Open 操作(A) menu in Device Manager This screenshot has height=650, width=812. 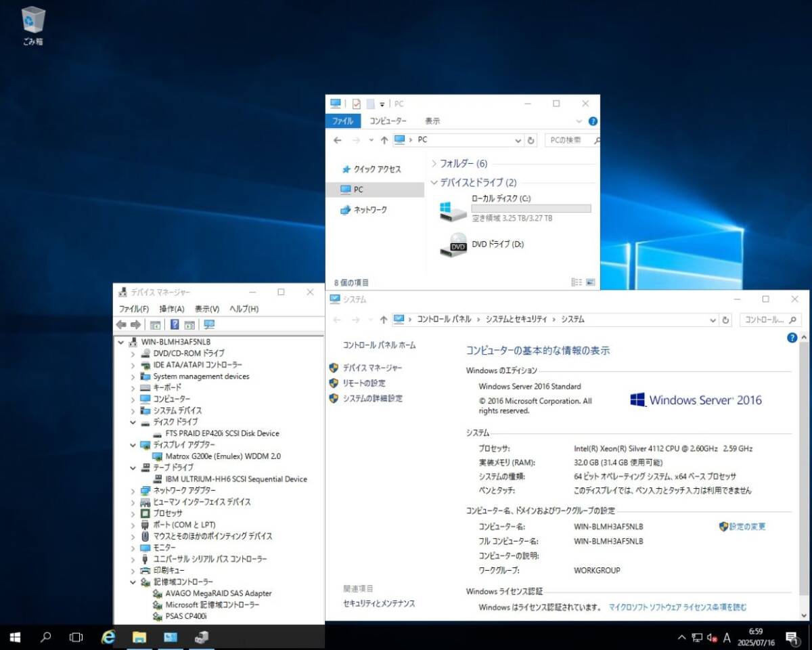(172, 309)
